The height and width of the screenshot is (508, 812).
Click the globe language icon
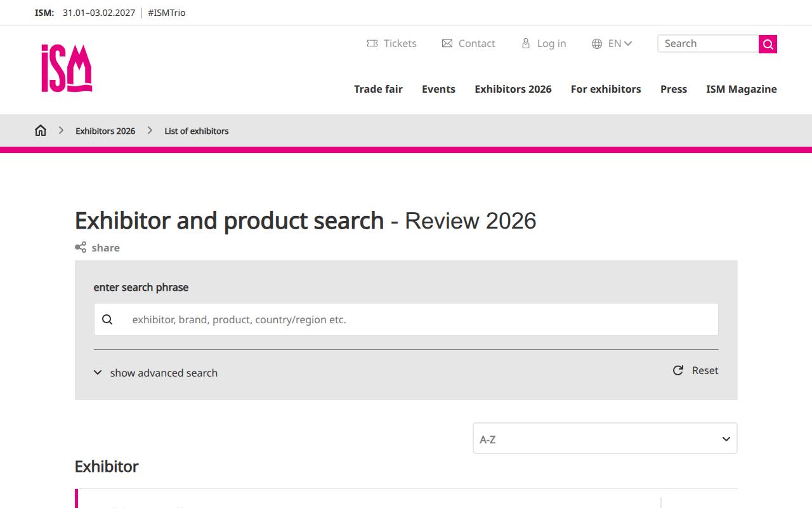597,44
